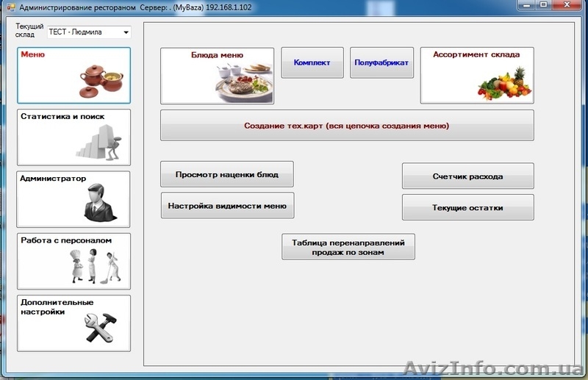This screenshot has height=380, width=588.
Task: Open Работа с персоналом section
Action: tap(74, 261)
